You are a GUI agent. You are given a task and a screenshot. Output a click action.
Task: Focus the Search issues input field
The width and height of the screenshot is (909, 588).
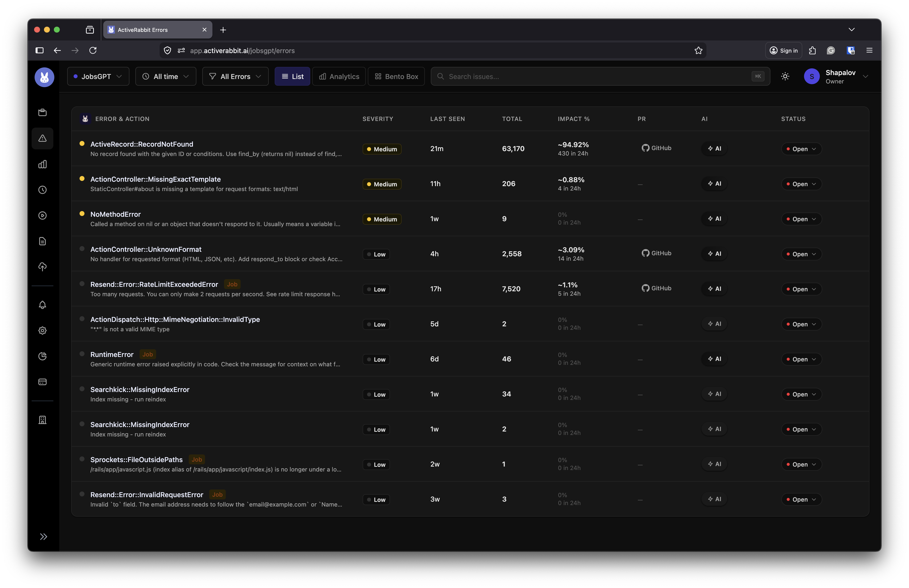tap(600, 76)
